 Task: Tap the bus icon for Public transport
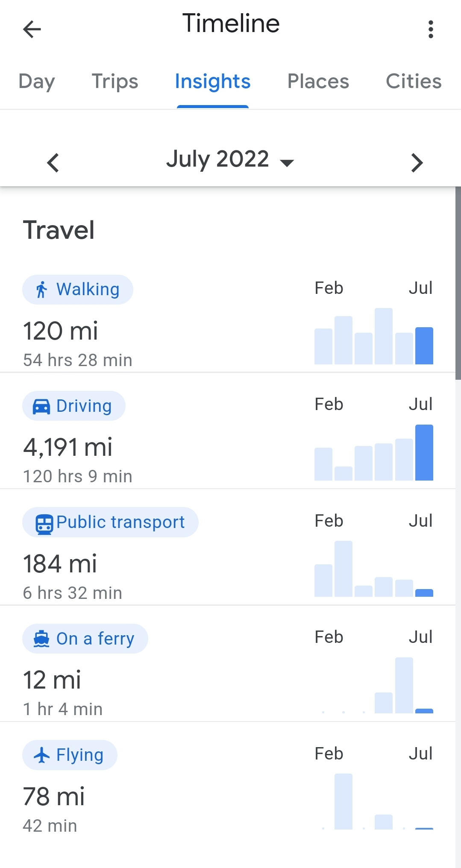click(x=44, y=524)
